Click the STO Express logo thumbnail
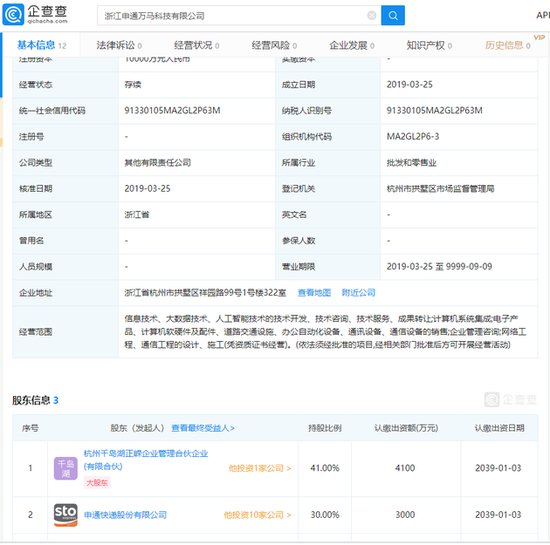Image resolution: width=550 pixels, height=545 pixels. (x=66, y=515)
